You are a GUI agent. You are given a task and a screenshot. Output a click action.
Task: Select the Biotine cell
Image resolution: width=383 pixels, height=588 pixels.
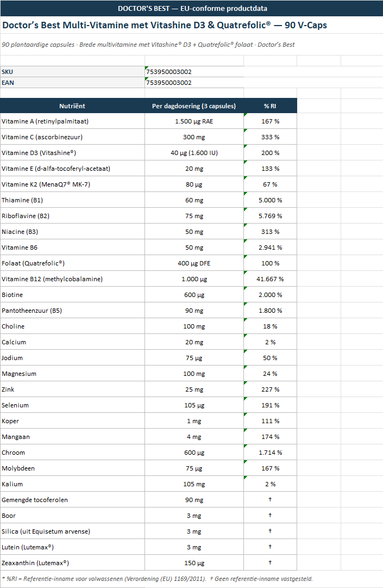72,294
